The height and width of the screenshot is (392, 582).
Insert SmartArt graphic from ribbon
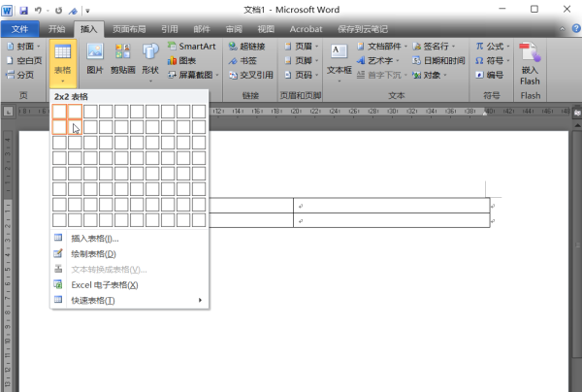click(190, 46)
